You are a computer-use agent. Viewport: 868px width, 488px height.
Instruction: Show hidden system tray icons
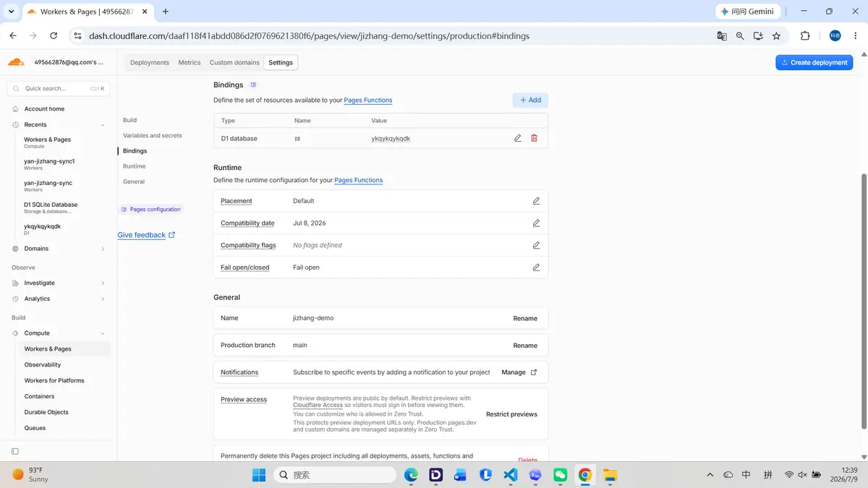710,475
